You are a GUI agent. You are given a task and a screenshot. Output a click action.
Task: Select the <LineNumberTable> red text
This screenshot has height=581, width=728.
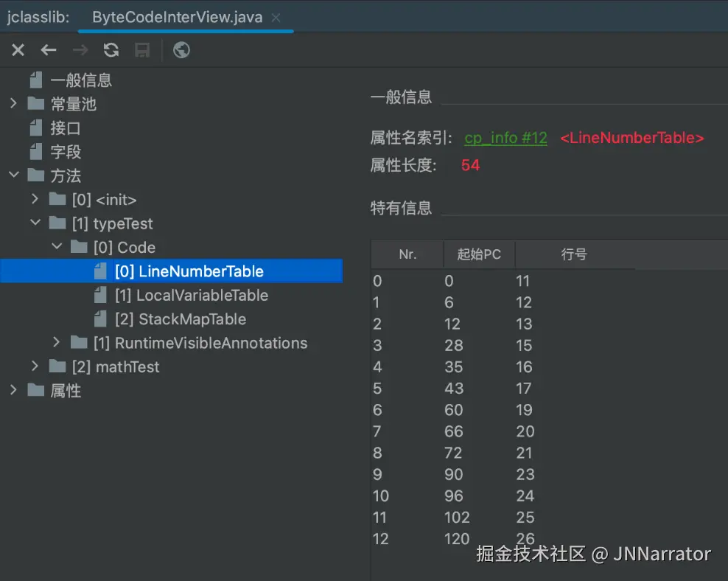(x=632, y=138)
